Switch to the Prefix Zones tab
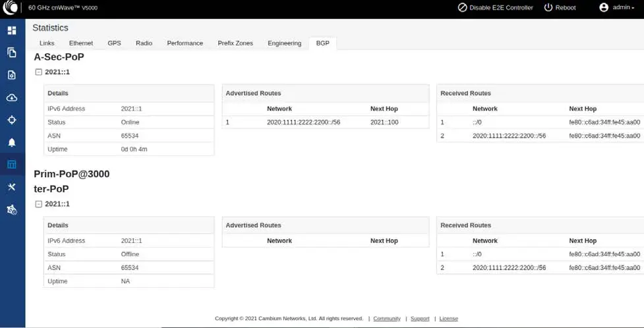Viewport: 644px width, 328px height. [x=235, y=43]
